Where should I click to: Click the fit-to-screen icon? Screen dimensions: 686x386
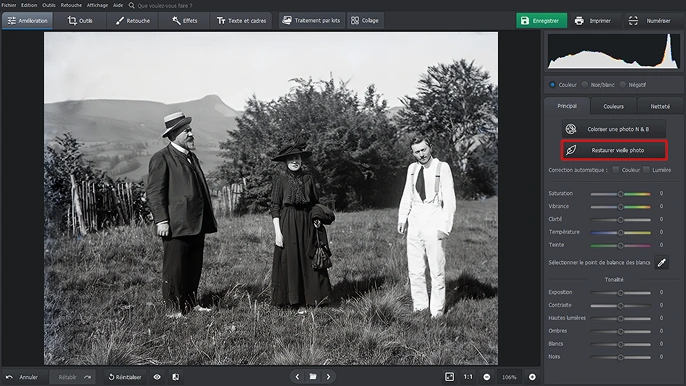tap(449, 377)
